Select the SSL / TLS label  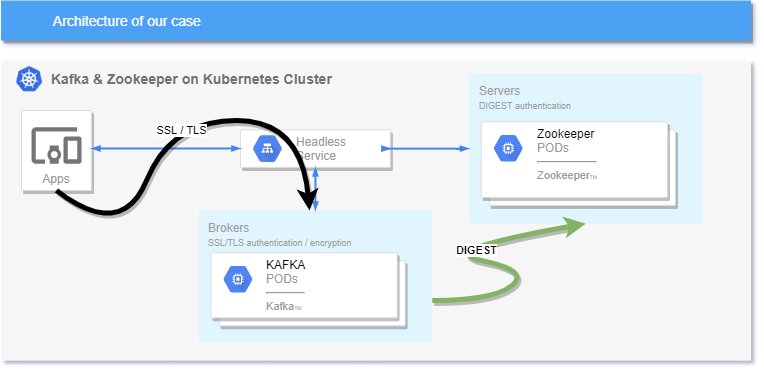pos(181,130)
